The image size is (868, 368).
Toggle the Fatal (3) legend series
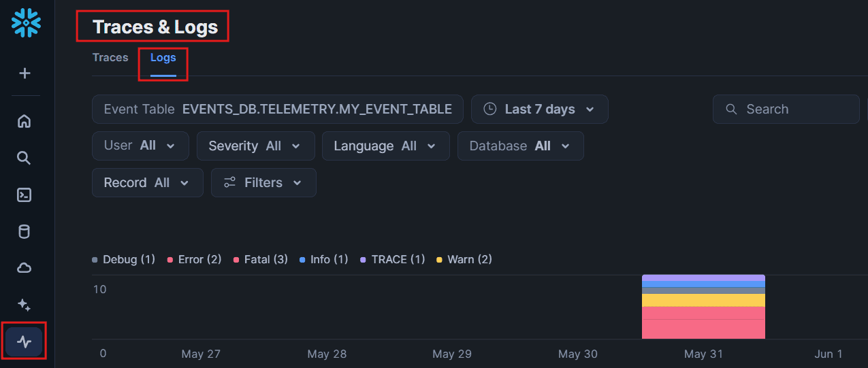(x=261, y=259)
